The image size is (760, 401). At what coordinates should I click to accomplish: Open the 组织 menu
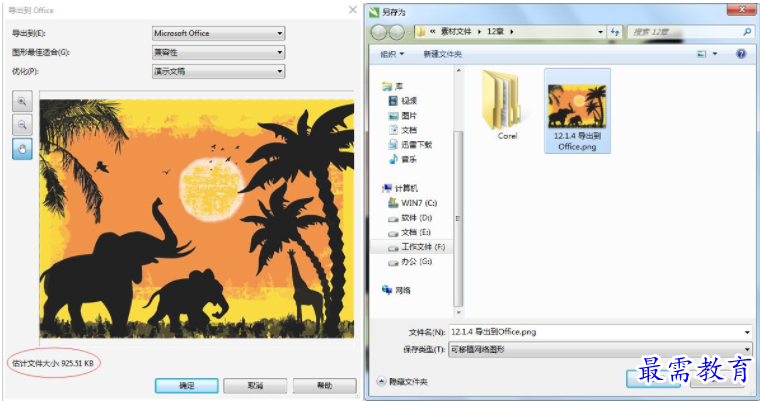tap(392, 54)
